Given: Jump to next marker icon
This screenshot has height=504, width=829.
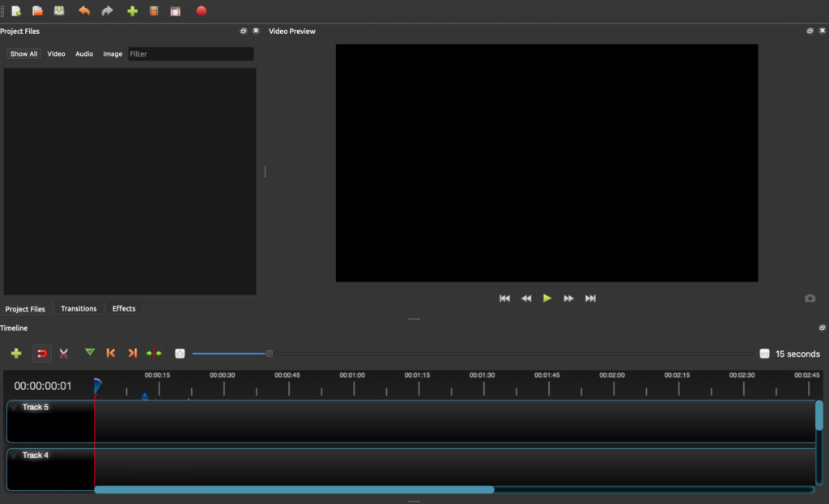Looking at the screenshot, I should (133, 353).
